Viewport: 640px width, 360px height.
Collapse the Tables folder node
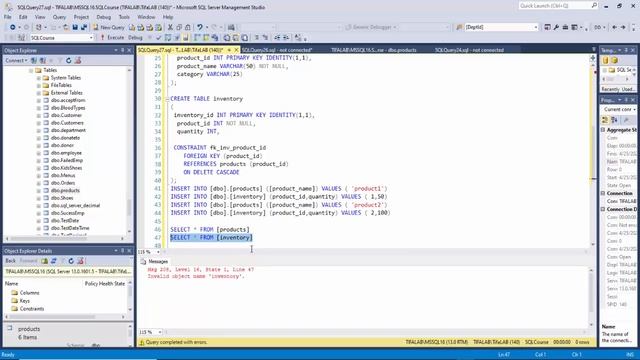tap(31, 70)
